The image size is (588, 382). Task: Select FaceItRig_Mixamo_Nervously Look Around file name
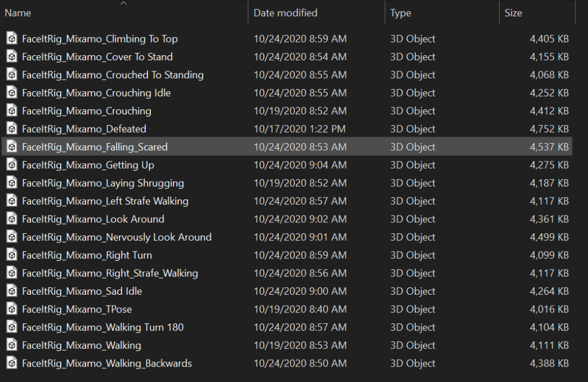tap(117, 237)
